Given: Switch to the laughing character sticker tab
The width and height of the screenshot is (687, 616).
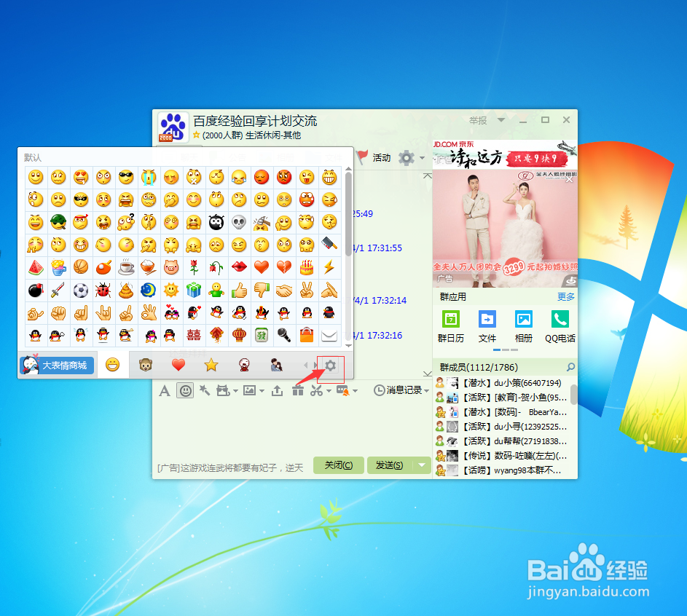Looking at the screenshot, I should click(244, 365).
